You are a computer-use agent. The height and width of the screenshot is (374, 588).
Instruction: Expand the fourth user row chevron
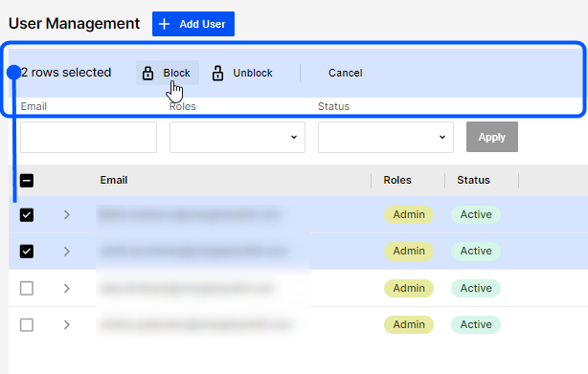67,324
